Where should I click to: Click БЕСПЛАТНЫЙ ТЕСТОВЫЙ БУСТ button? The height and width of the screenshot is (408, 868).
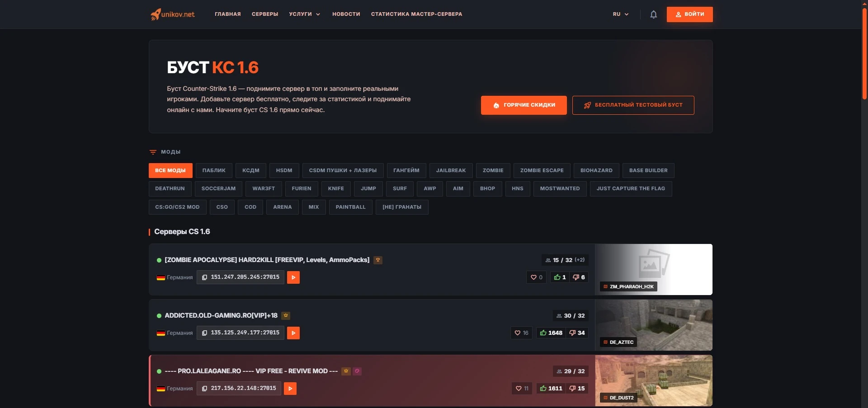point(633,105)
